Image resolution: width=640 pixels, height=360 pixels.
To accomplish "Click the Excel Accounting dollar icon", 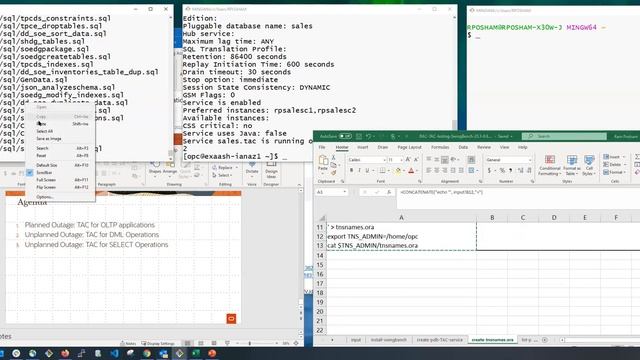I will (x=489, y=171).
